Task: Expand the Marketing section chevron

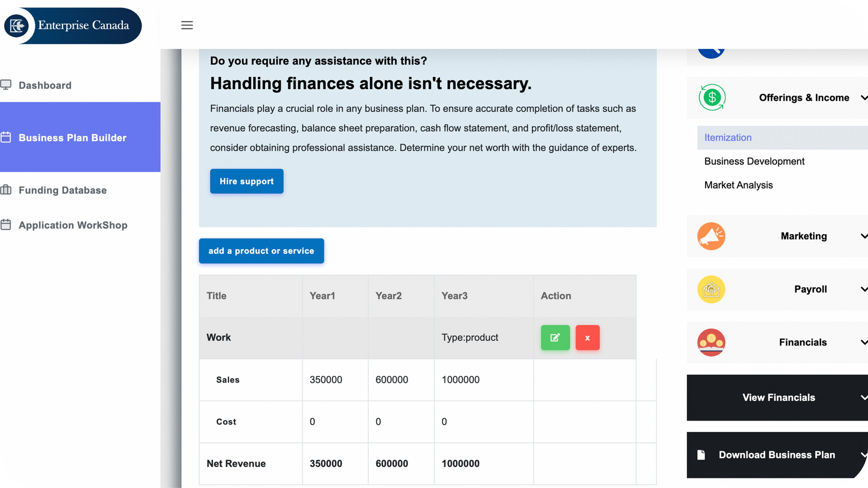Action: 863,236
